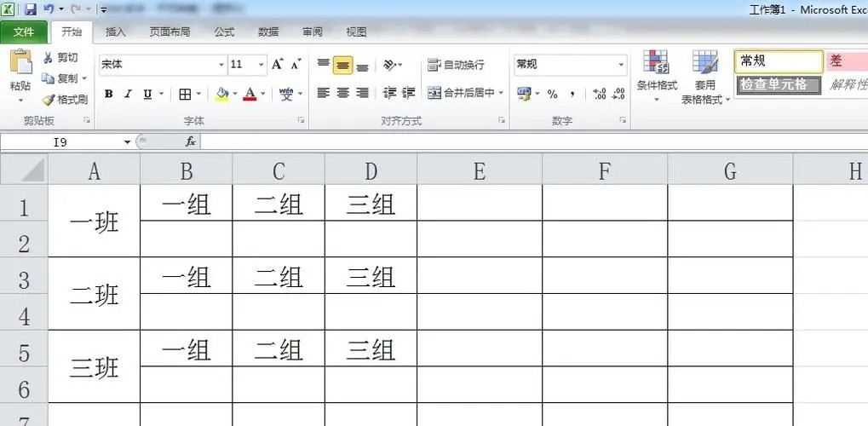Click the Cut scissors icon
This screenshot has width=868, height=426.
pyautogui.click(x=48, y=58)
